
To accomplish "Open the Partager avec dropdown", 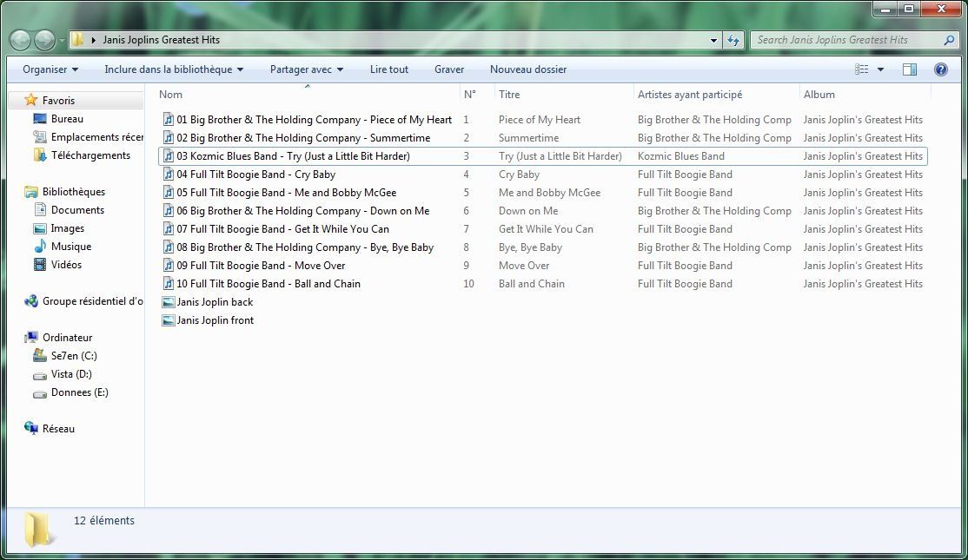I will coord(307,69).
